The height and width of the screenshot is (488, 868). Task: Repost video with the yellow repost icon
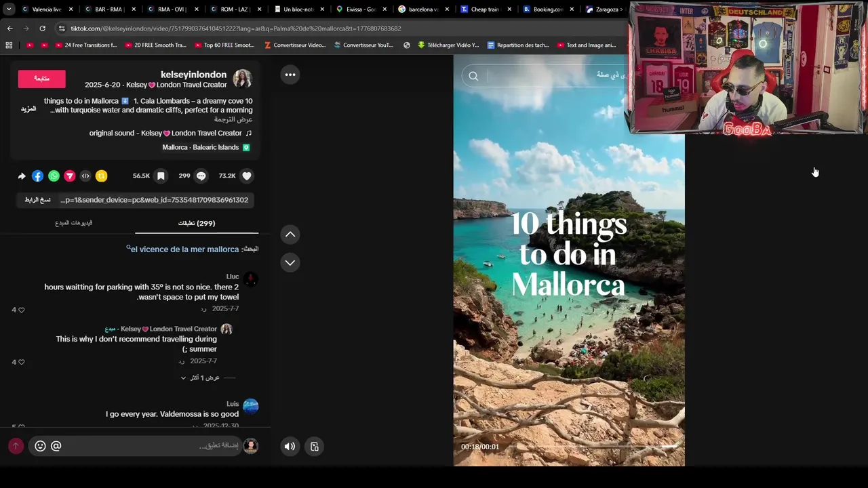(x=101, y=176)
